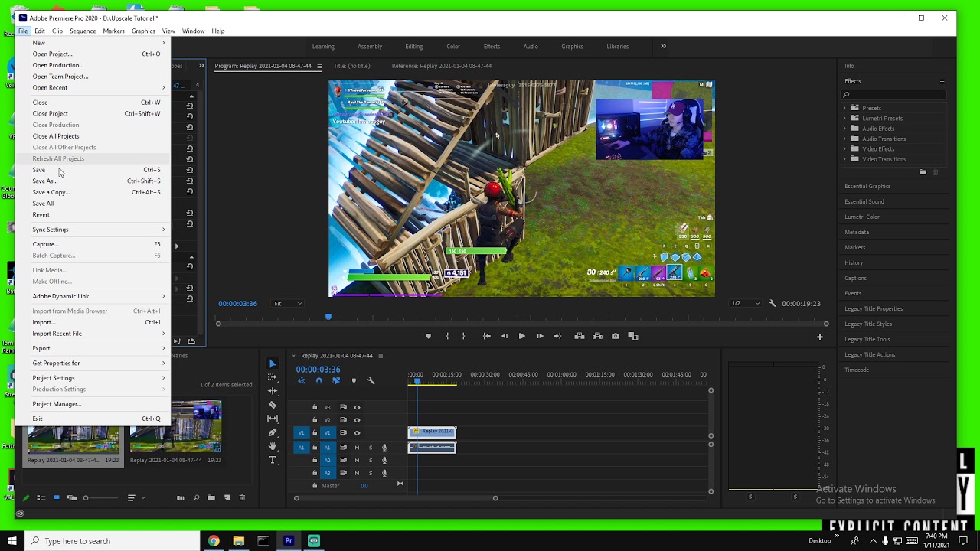Step forward one frame

(x=540, y=336)
